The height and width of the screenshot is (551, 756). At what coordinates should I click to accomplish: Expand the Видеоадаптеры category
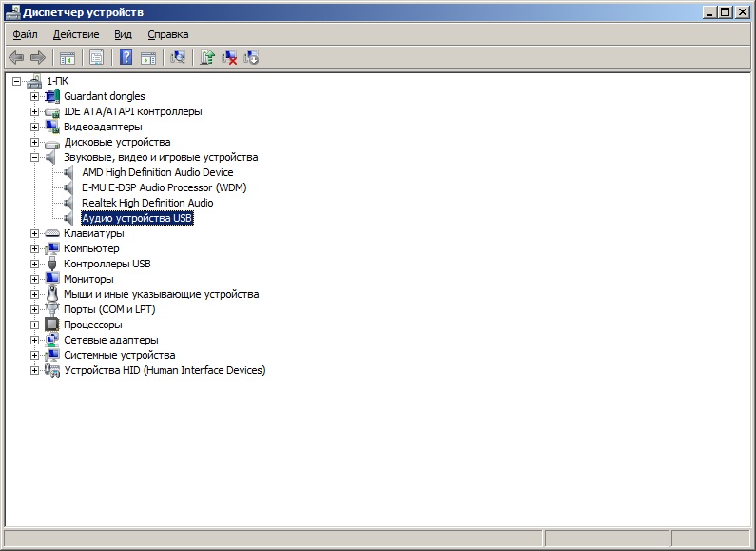(35, 127)
